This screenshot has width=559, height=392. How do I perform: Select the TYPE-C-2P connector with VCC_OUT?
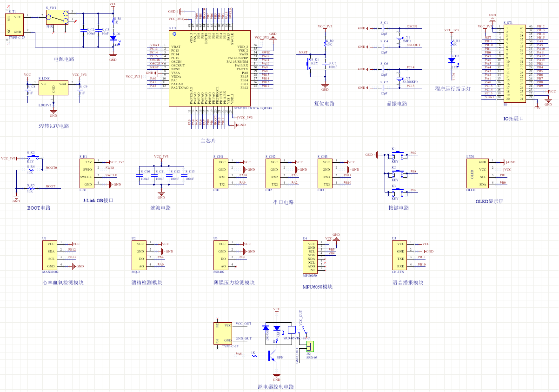(x=223, y=333)
